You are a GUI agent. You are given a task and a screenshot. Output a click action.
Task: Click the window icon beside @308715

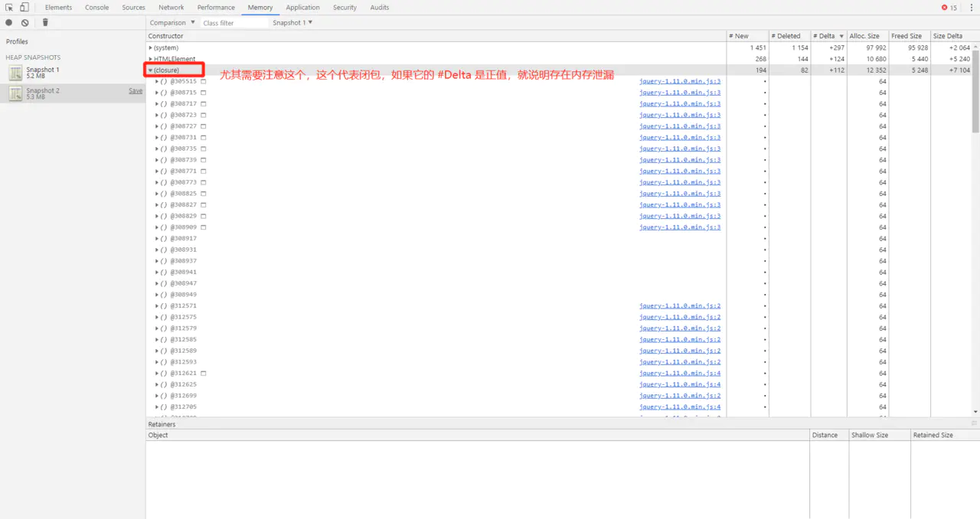[x=204, y=93]
